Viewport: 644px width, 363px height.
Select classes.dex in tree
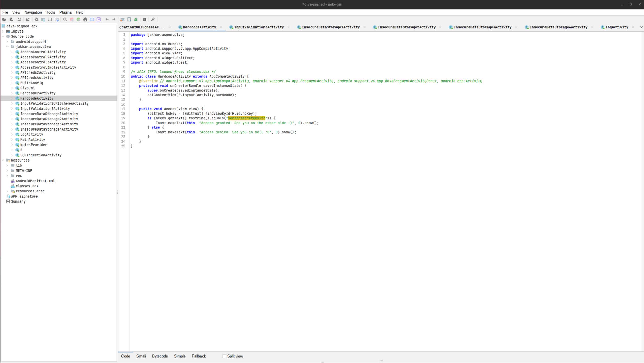coord(27,186)
